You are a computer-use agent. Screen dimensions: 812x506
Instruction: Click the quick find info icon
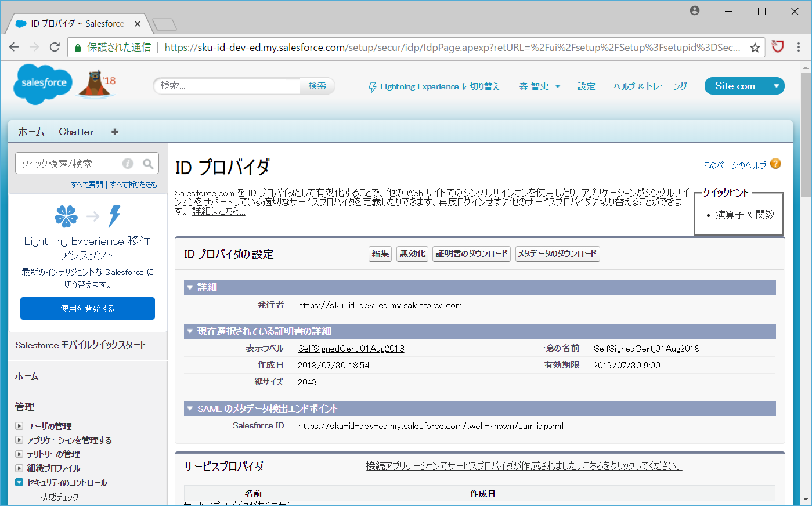[x=128, y=164]
